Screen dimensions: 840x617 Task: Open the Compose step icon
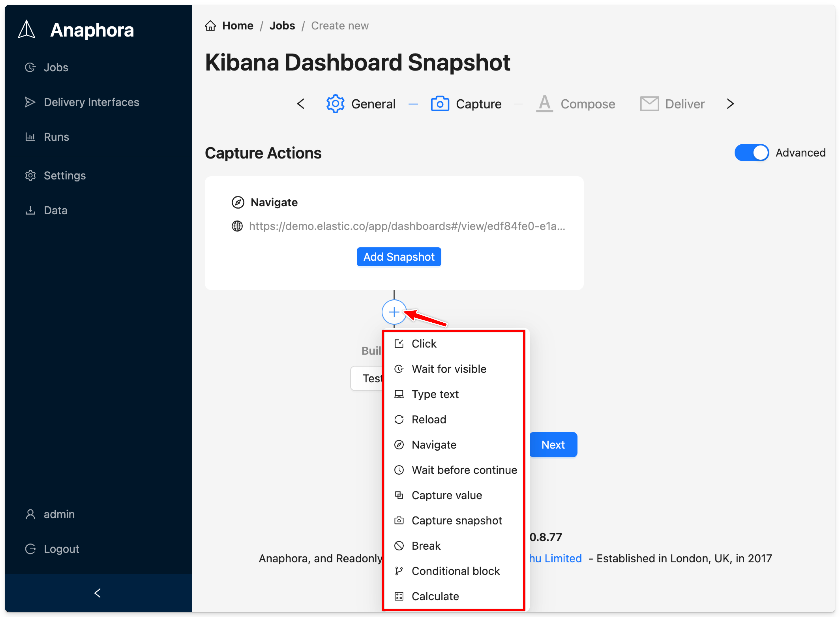tap(545, 104)
